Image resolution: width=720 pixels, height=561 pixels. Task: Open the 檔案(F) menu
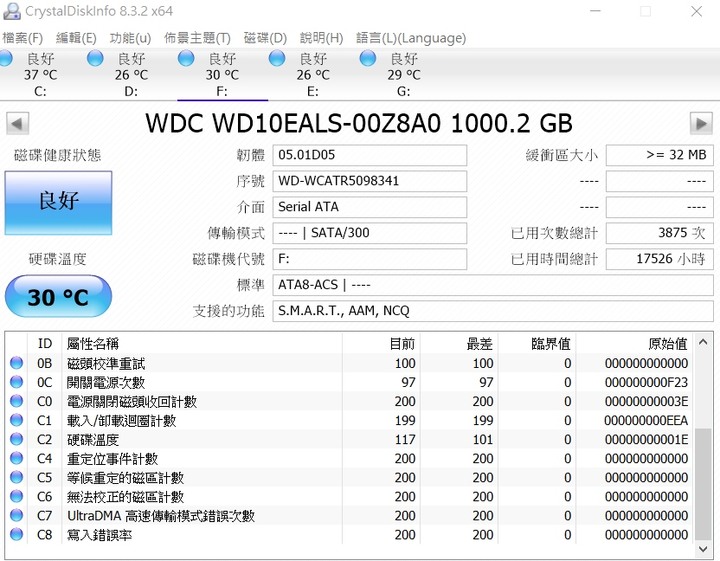click(22, 38)
